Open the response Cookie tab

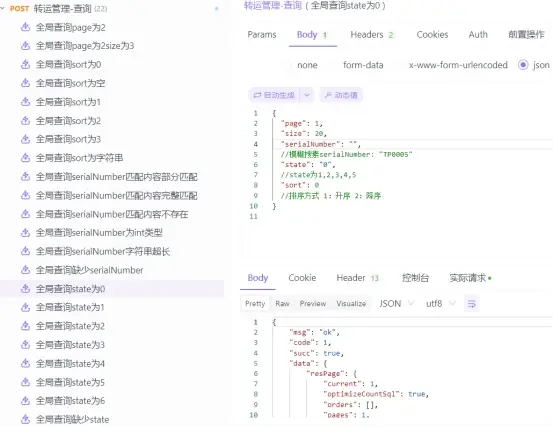point(302,278)
